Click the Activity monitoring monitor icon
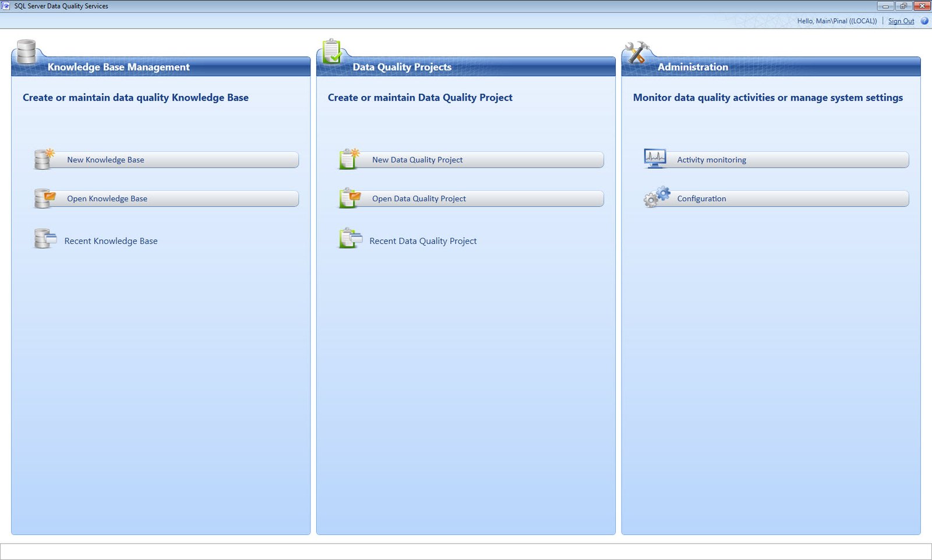 click(x=655, y=158)
